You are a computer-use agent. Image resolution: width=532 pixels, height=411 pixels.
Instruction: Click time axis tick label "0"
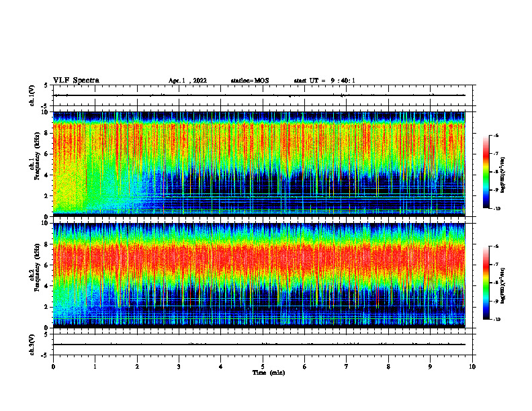click(x=53, y=367)
